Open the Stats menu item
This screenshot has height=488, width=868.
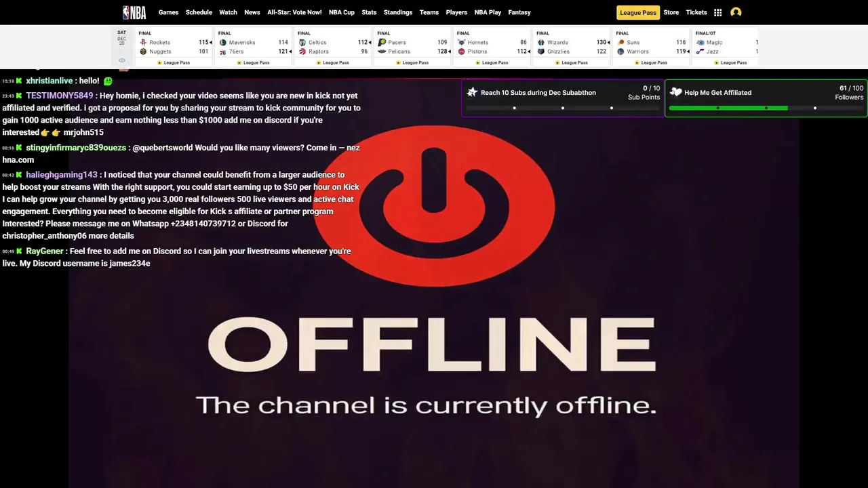tap(369, 12)
